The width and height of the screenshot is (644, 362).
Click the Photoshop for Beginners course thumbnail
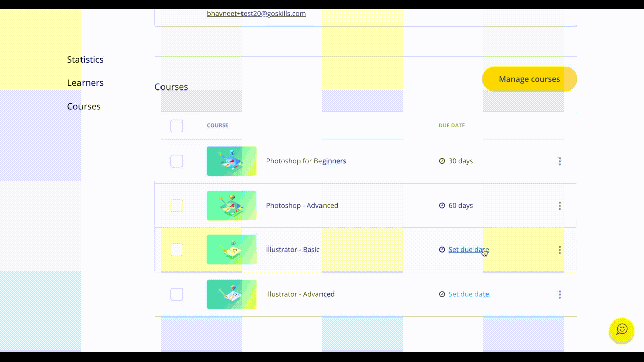[x=231, y=161]
